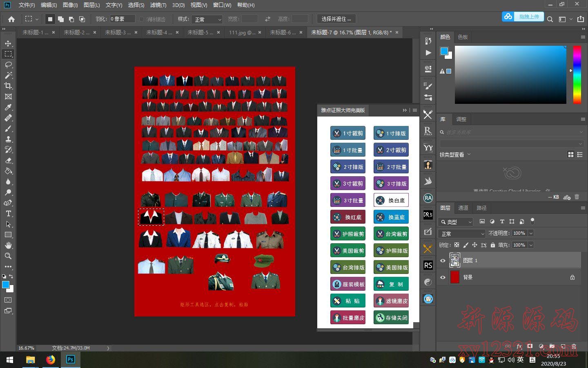Toggle lock image pixels brush icon

(465, 245)
